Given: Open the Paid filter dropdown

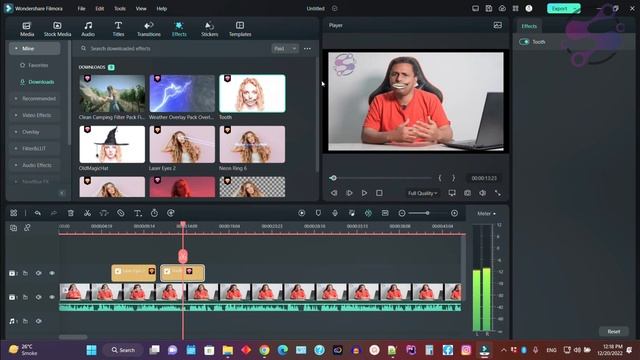Looking at the screenshot, I should (x=285, y=49).
